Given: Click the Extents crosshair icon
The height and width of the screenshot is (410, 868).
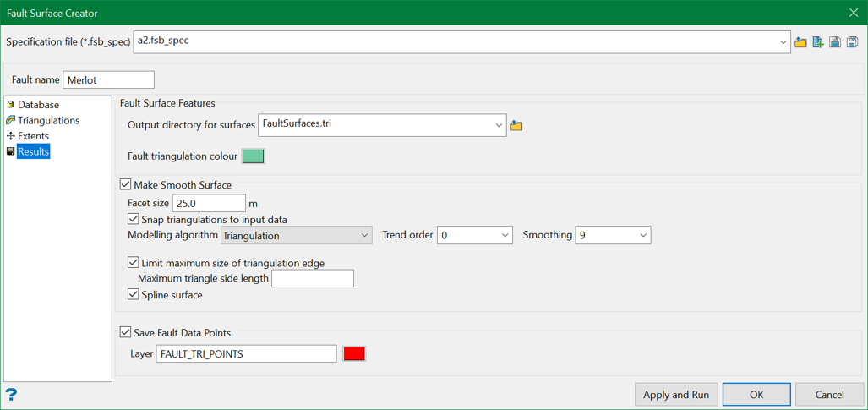Looking at the screenshot, I should (10, 136).
